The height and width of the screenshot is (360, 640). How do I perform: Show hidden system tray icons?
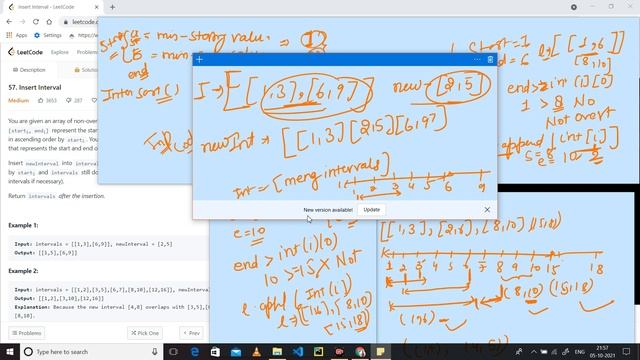point(534,351)
